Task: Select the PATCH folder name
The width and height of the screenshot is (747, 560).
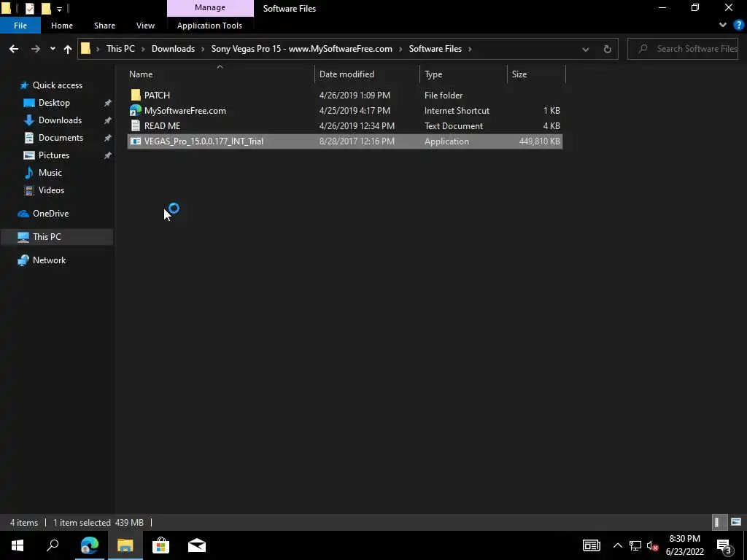Action: tap(158, 96)
